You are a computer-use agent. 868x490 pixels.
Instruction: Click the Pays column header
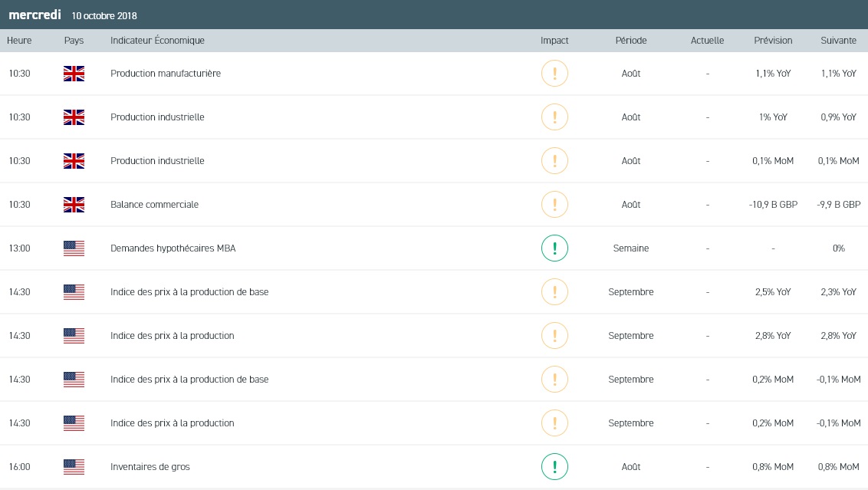pos(74,41)
